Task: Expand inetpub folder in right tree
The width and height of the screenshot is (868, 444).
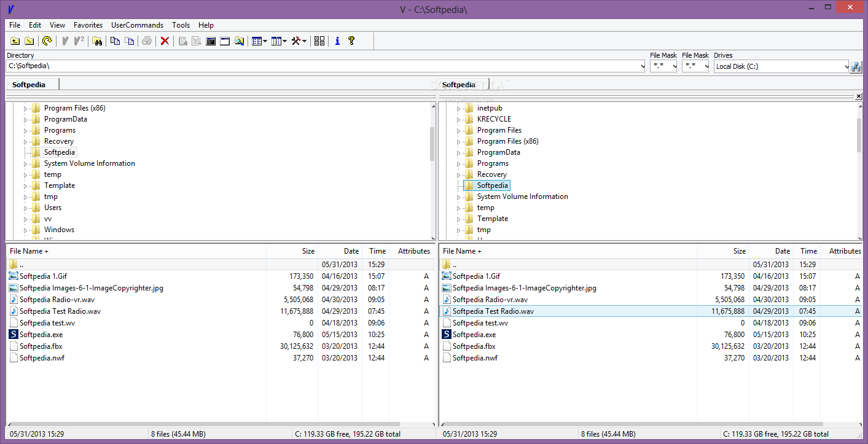Action: (458, 109)
